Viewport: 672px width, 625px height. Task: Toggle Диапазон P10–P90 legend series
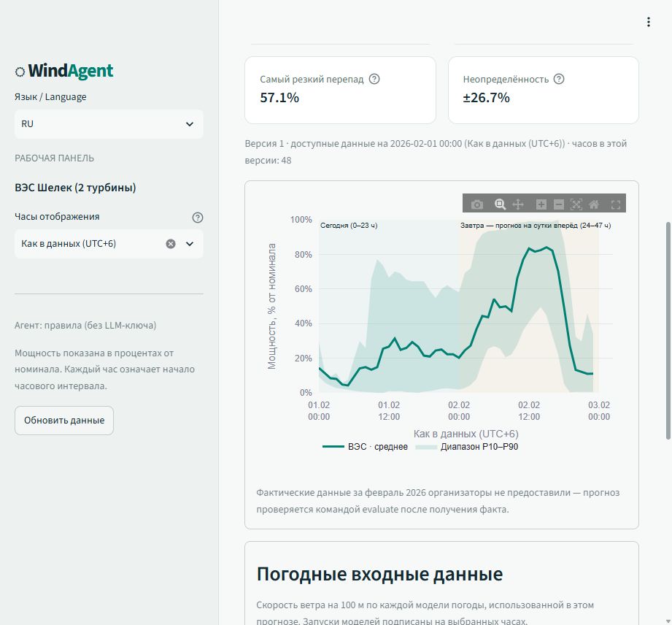click(467, 447)
